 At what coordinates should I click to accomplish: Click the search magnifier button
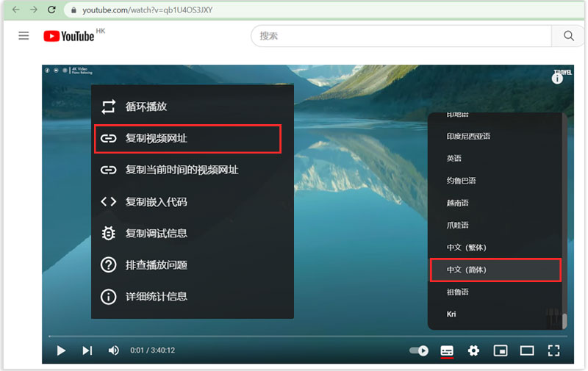(568, 36)
